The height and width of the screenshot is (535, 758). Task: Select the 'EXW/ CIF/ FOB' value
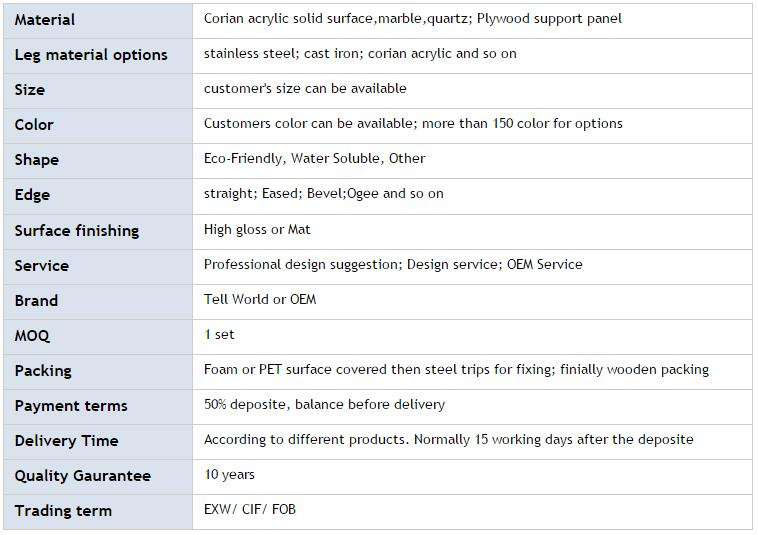(x=249, y=509)
